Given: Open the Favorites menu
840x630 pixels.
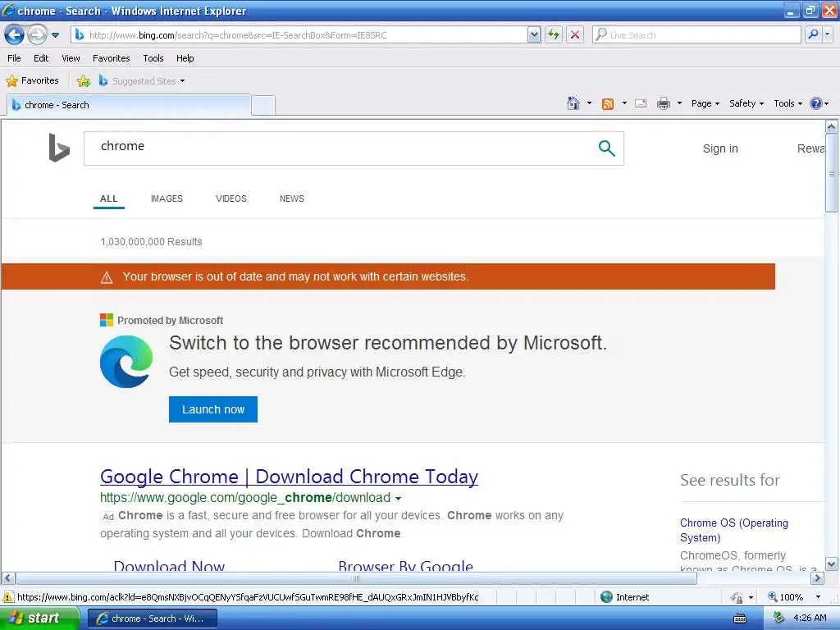Looking at the screenshot, I should [112, 58].
